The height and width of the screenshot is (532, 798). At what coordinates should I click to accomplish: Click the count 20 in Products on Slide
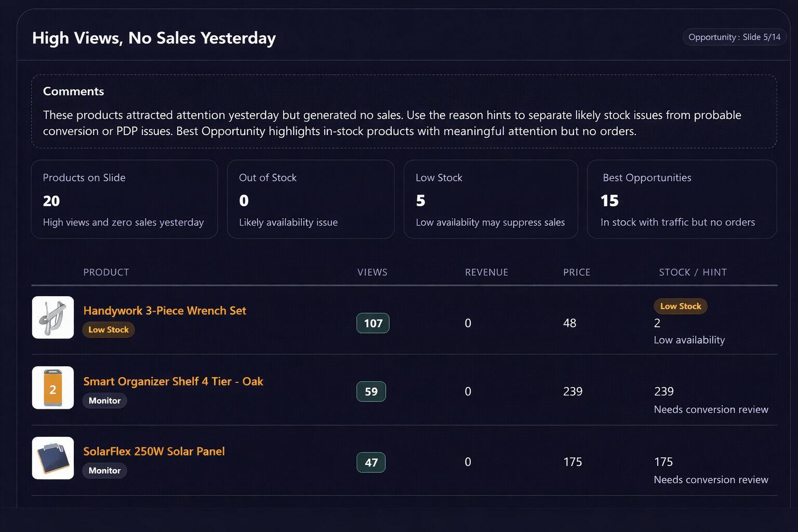(51, 201)
